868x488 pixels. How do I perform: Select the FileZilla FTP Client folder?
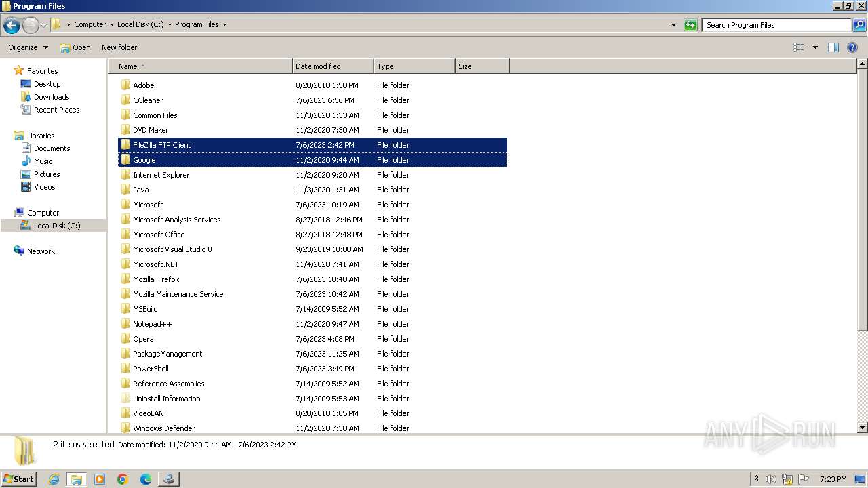[x=313, y=145]
